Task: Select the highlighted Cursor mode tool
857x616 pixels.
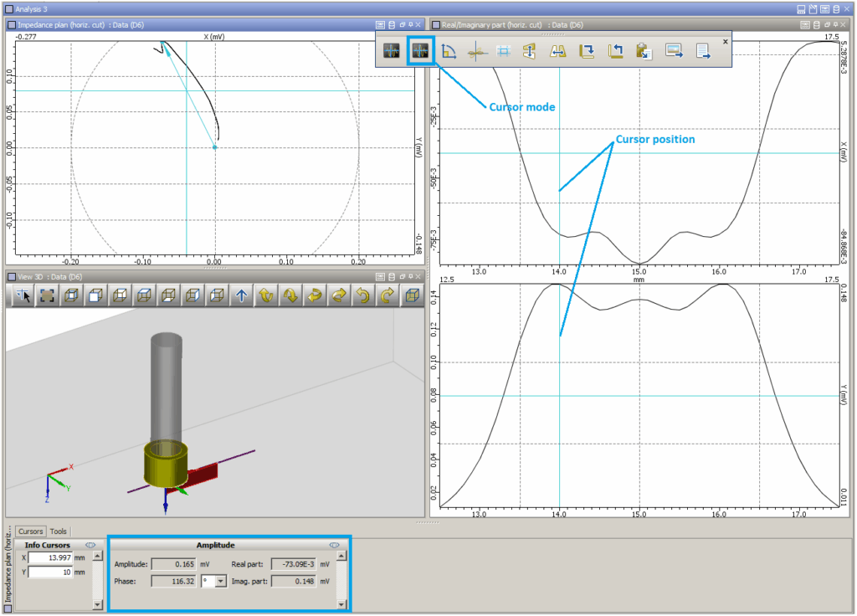Action: 421,50
